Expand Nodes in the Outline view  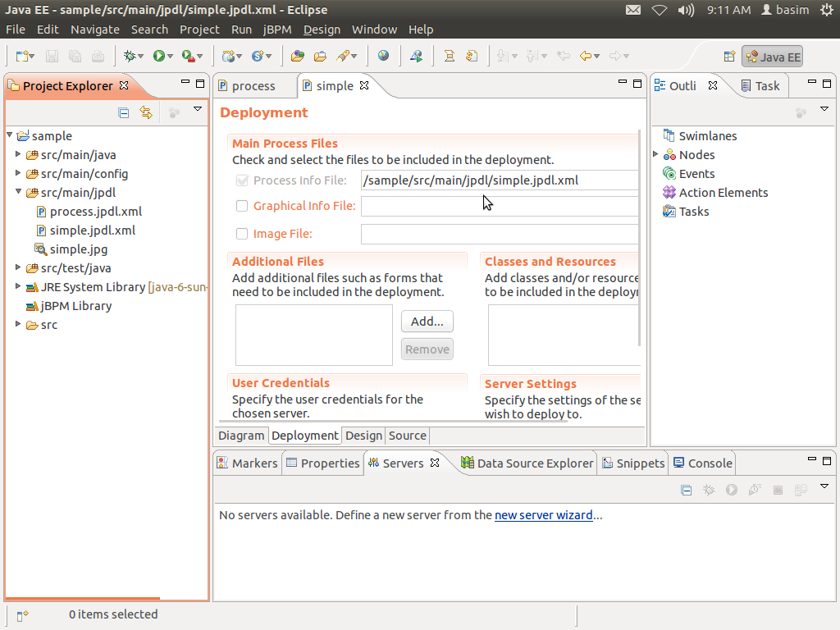point(656,154)
